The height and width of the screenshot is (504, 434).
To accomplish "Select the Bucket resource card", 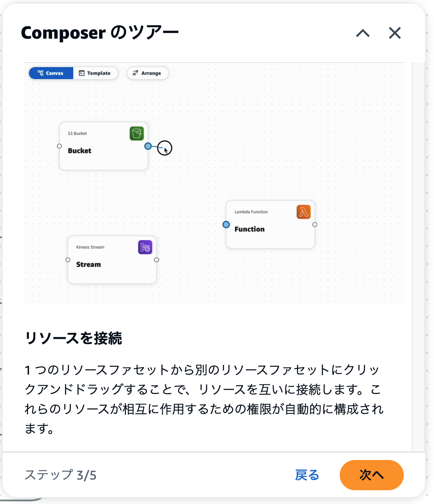I will (x=104, y=146).
